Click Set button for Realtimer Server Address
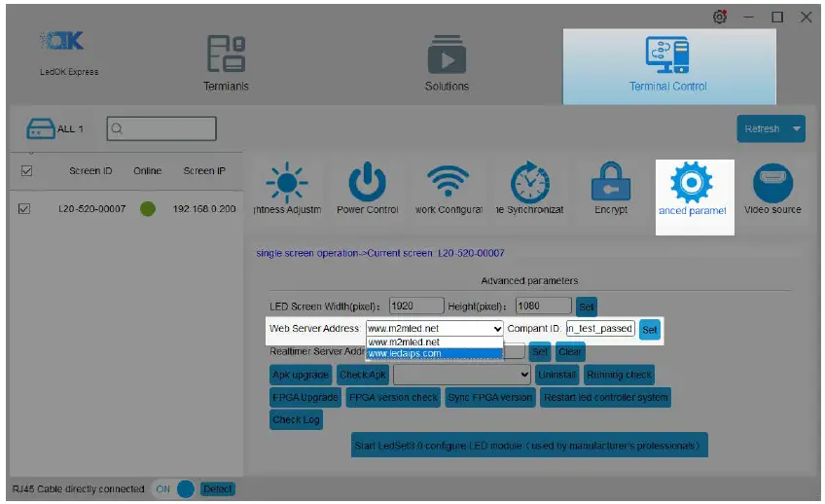Viewport: 825px width, 504px height. (x=540, y=351)
